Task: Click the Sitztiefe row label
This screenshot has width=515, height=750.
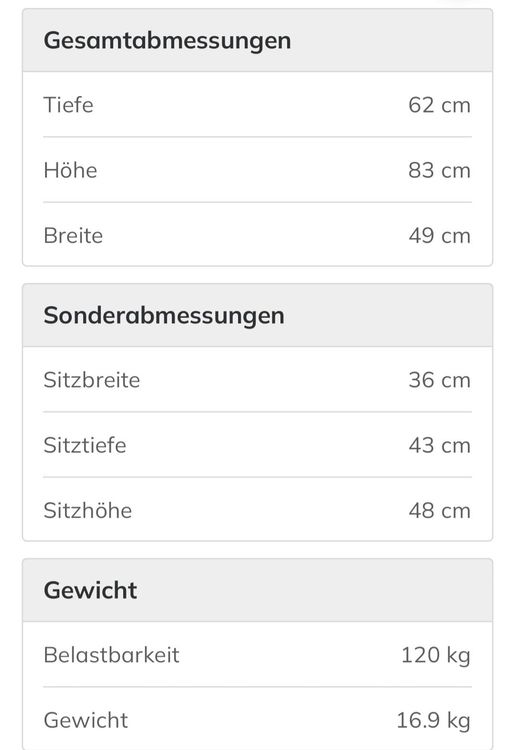Action: (85, 445)
